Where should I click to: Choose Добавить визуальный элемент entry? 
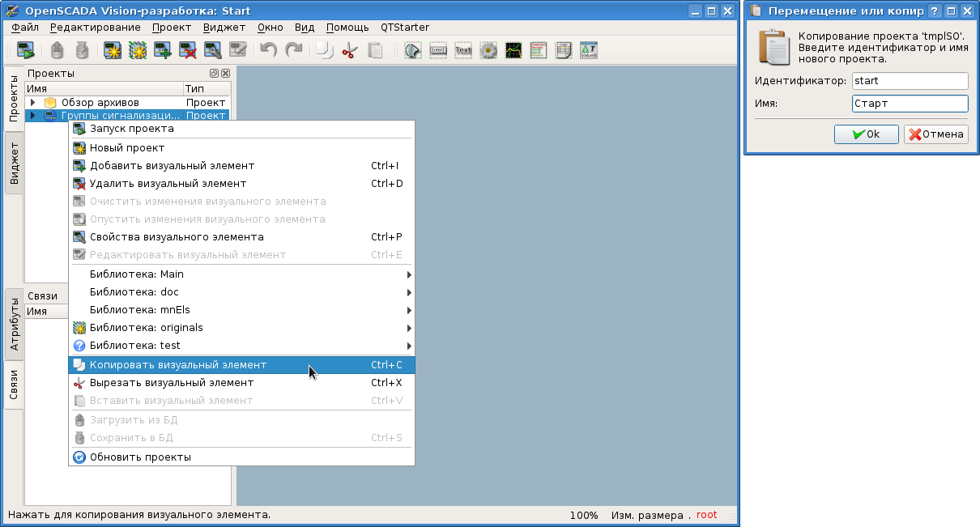point(241,165)
